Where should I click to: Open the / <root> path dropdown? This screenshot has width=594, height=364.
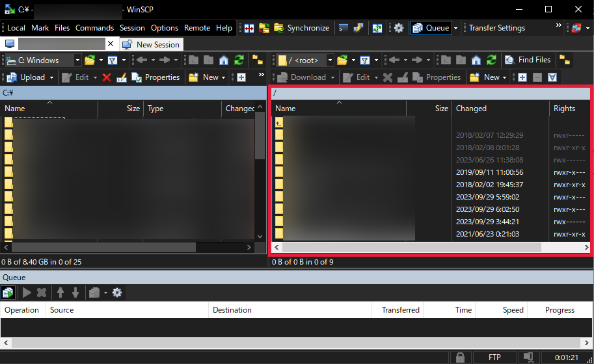click(x=330, y=60)
